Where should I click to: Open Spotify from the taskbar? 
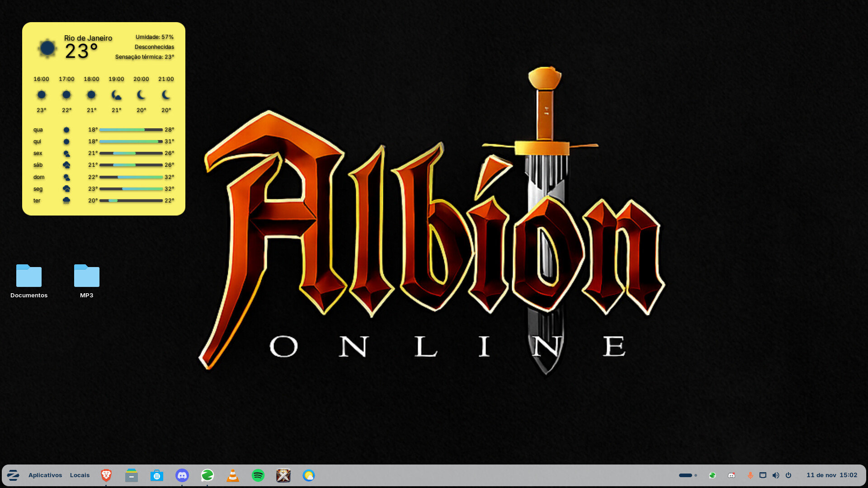[258, 475]
